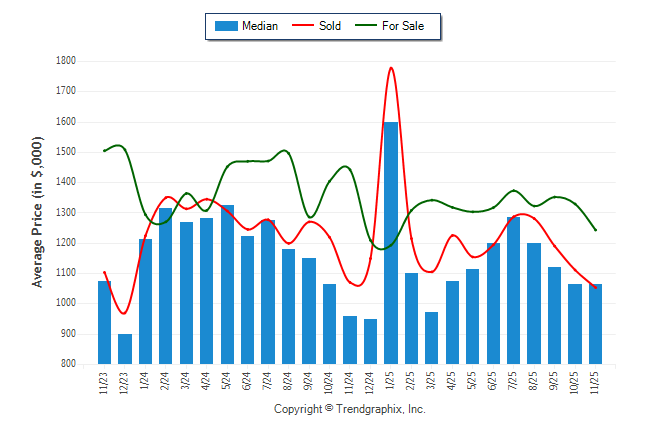This screenshot has width=646, height=434.
Task: Toggle the Median legend label
Action: click(260, 26)
